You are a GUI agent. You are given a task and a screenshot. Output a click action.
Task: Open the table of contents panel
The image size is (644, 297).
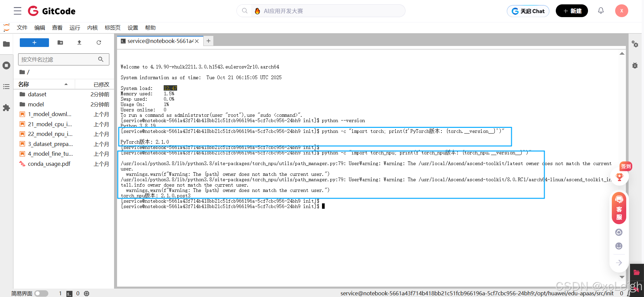point(6,87)
